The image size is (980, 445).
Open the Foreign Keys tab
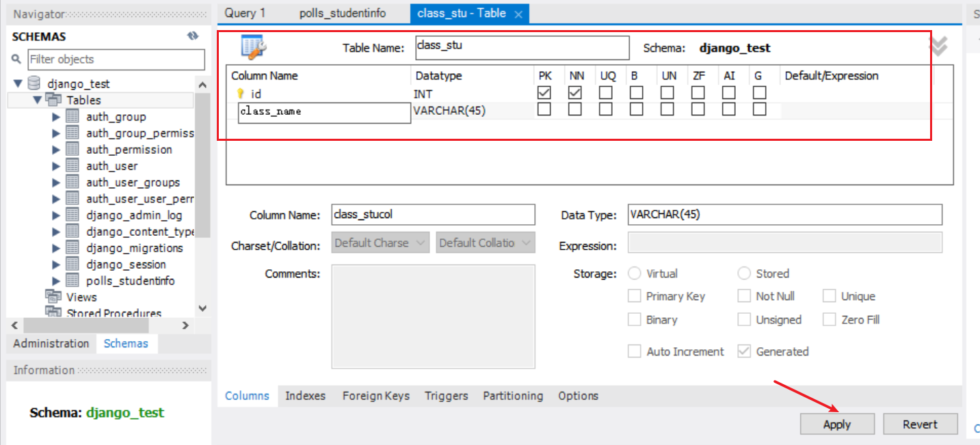(376, 396)
